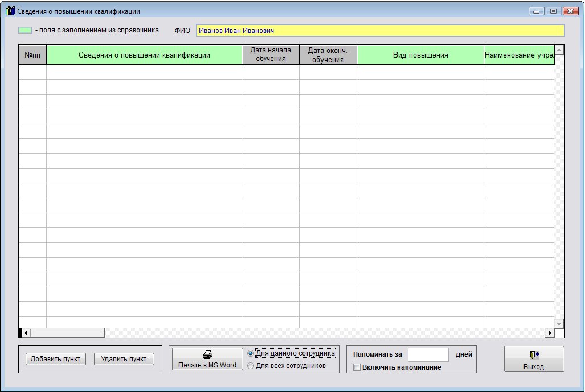Click 'Дата оконч. обучения' column header
This screenshot has height=392, width=585.
[328, 55]
